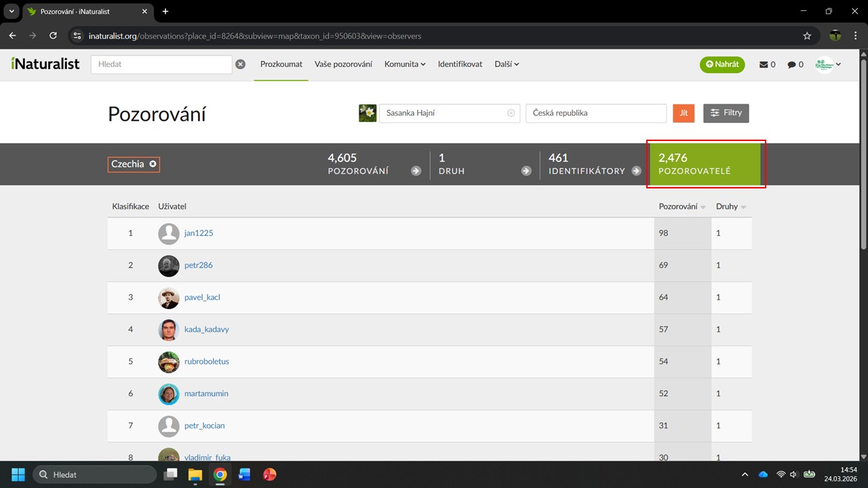The height and width of the screenshot is (488, 868).
Task: Bookmark this page with star icon
Action: pyautogui.click(x=807, y=35)
